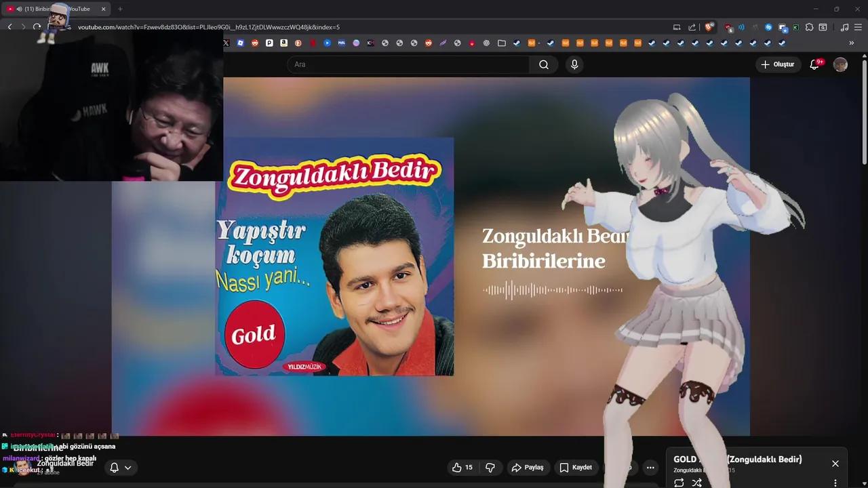Click the picture-in-picture address bar icon
The width and height of the screenshot is (868, 488).
coord(677,27)
